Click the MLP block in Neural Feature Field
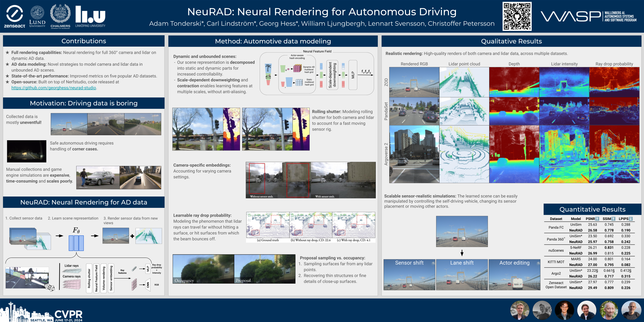This screenshot has width=644, height=322. (353, 75)
